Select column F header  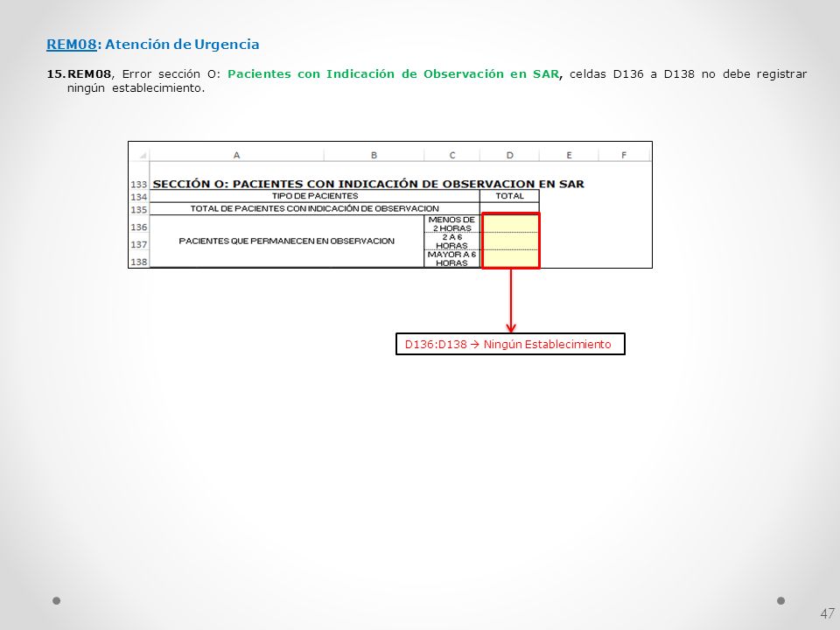point(624,156)
